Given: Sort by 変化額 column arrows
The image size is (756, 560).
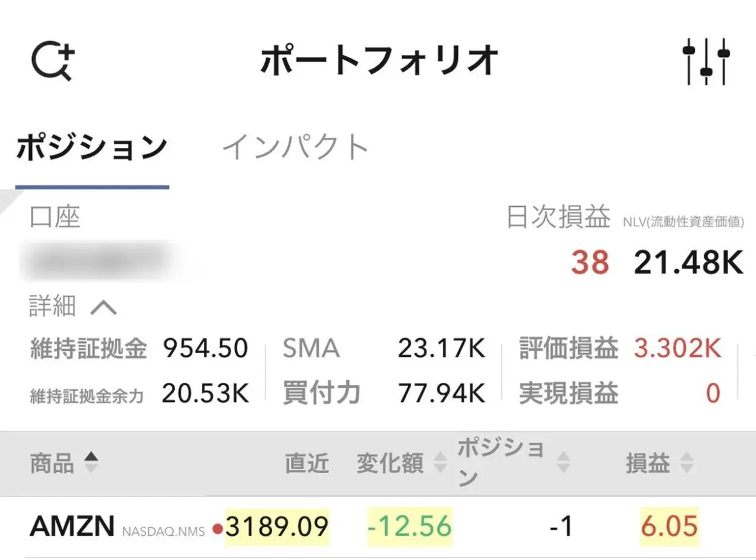Looking at the screenshot, I should pyautogui.click(x=440, y=463).
